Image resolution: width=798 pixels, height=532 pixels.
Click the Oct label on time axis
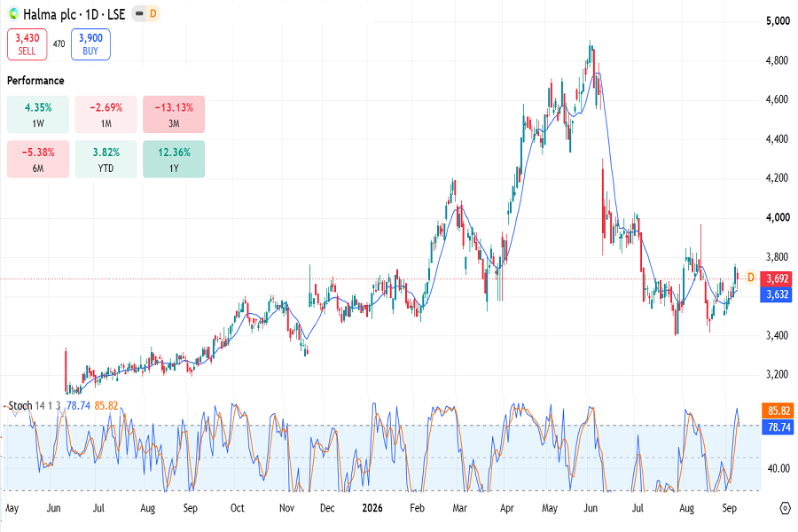tap(237, 508)
